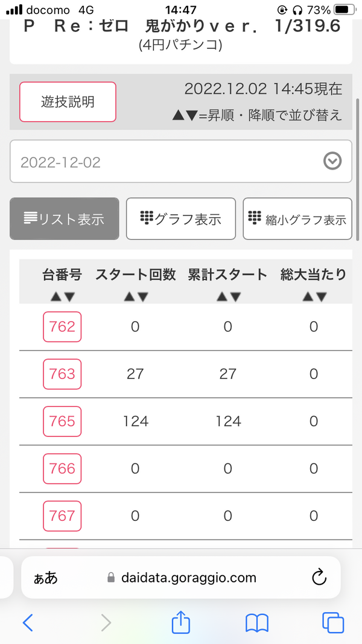Open machine number 763 details
Viewport: 362px width, 644px height.
coord(62,374)
